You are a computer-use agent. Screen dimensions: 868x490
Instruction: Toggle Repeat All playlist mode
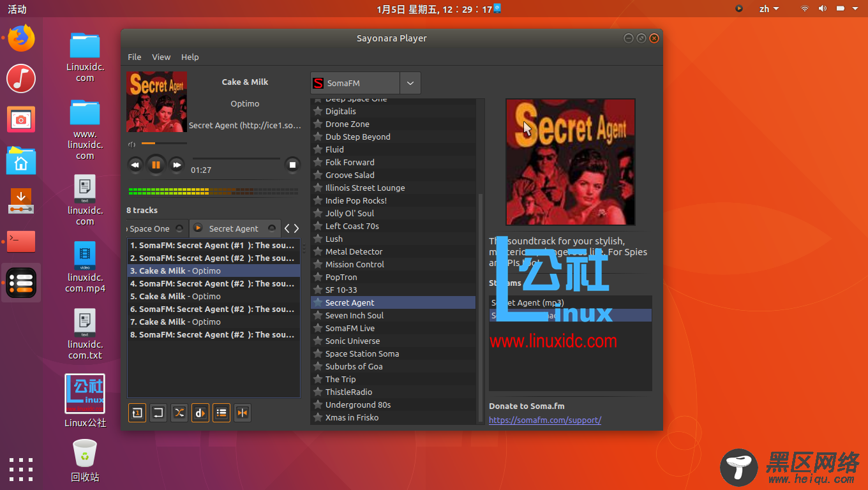pyautogui.click(x=158, y=413)
